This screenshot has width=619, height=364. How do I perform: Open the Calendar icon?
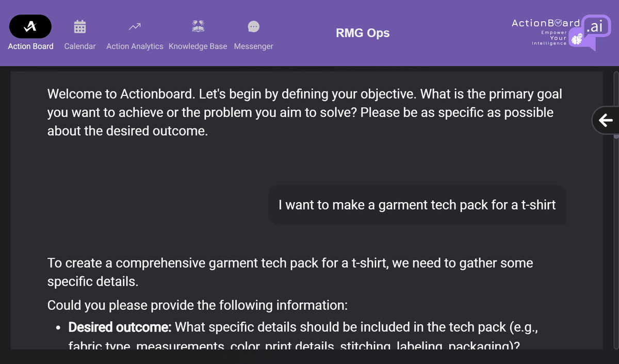click(x=80, y=26)
